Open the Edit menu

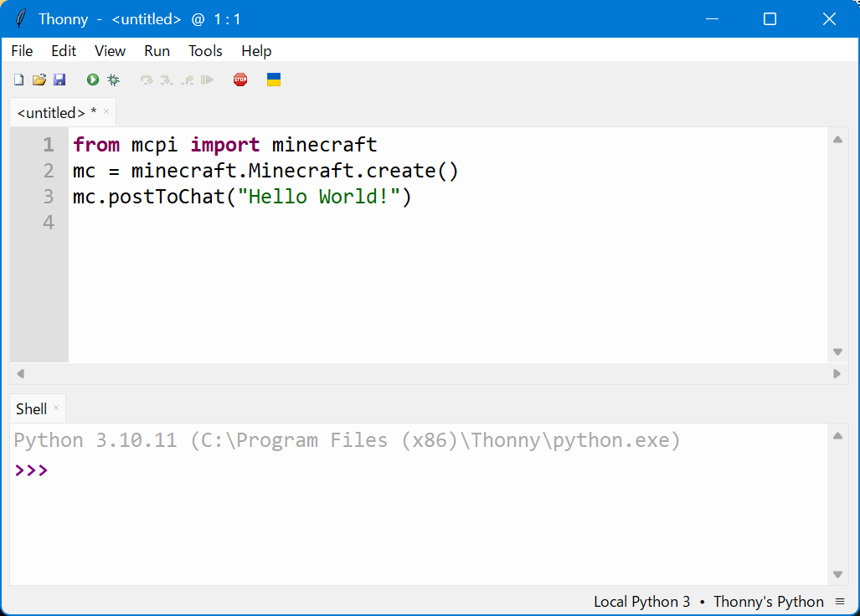[64, 51]
